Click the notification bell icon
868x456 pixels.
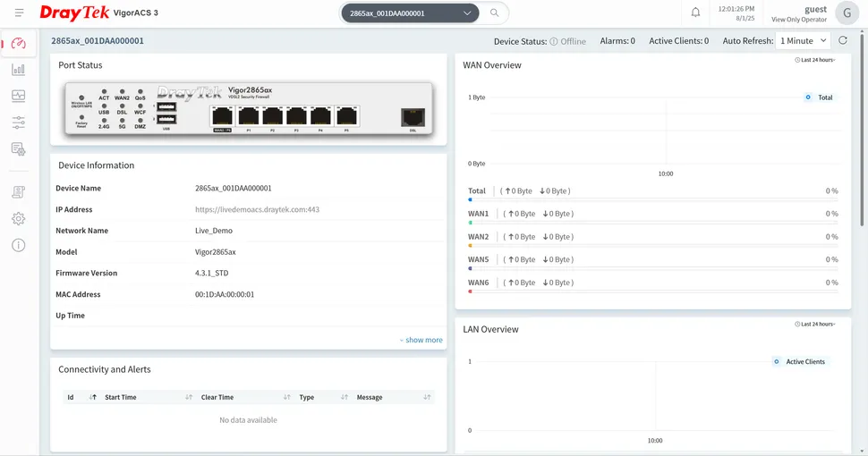click(695, 13)
